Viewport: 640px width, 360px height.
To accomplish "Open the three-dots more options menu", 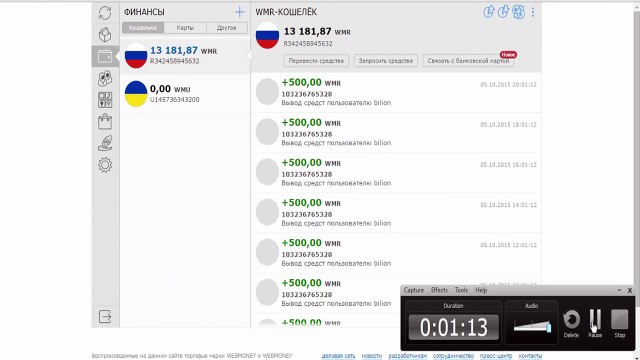I will pos(533,12).
